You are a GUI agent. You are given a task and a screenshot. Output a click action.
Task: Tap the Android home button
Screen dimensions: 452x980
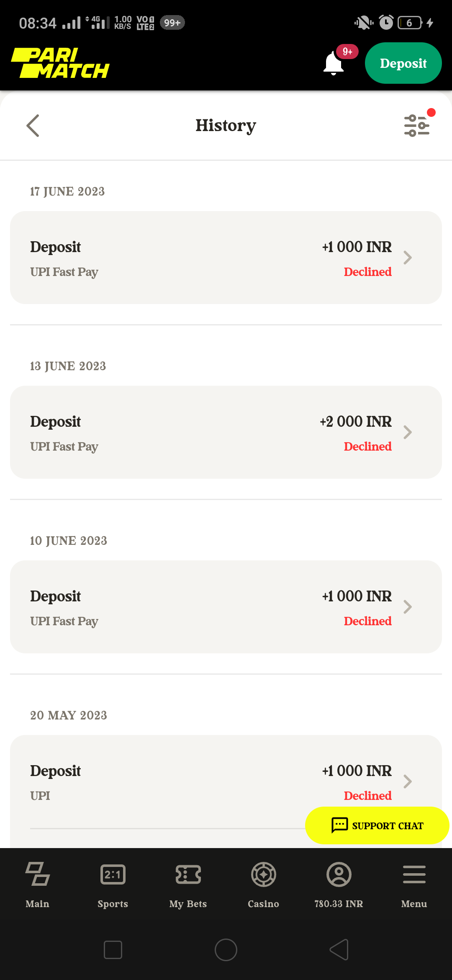click(226, 950)
